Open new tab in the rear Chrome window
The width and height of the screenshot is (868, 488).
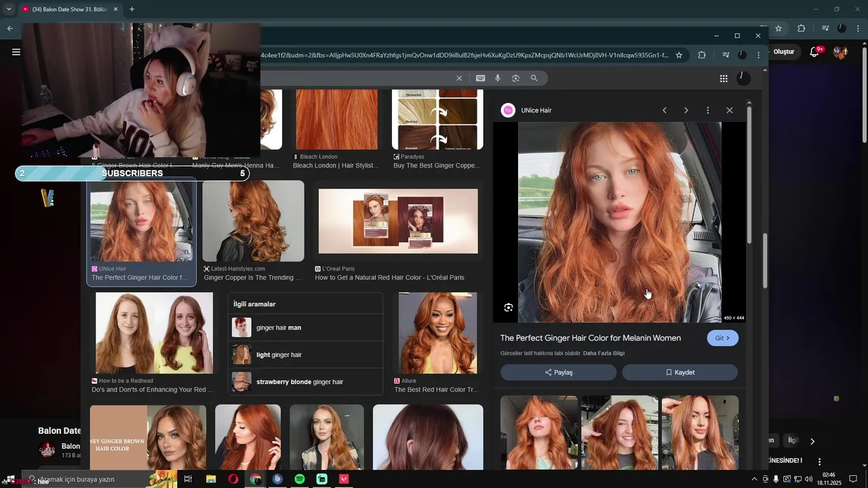132,9
